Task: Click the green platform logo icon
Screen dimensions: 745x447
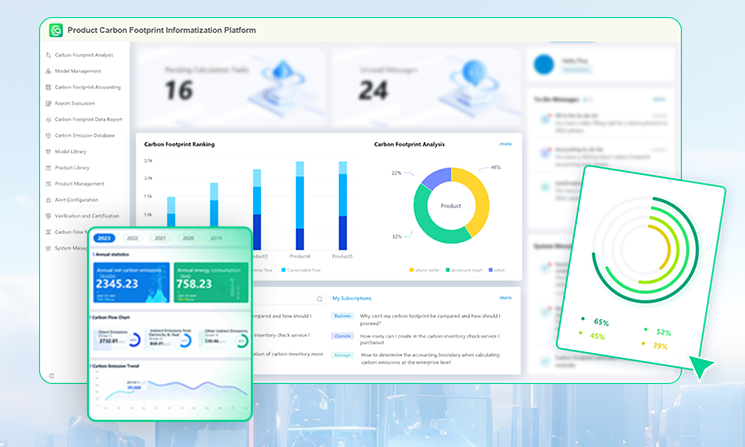Action: click(x=56, y=30)
